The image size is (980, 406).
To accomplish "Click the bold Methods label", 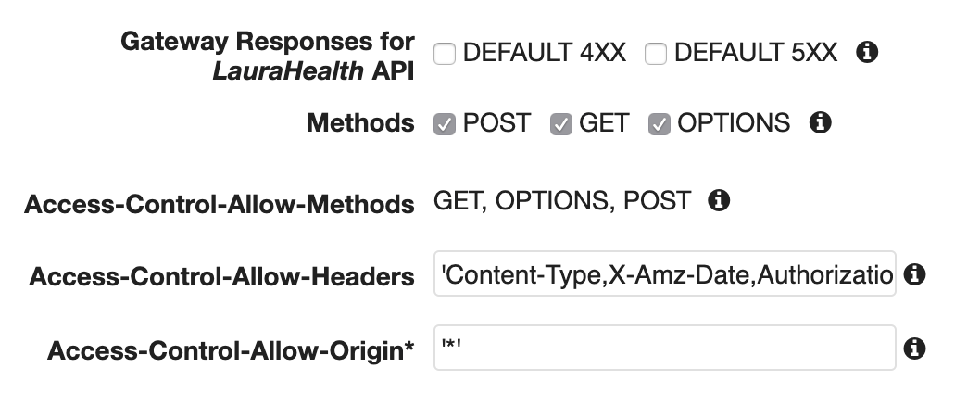I will (360, 123).
